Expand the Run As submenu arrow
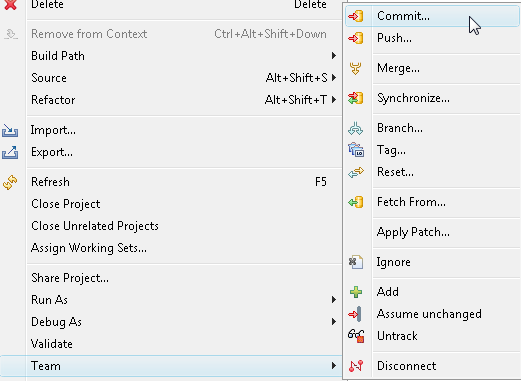The height and width of the screenshot is (381, 521). [334, 300]
